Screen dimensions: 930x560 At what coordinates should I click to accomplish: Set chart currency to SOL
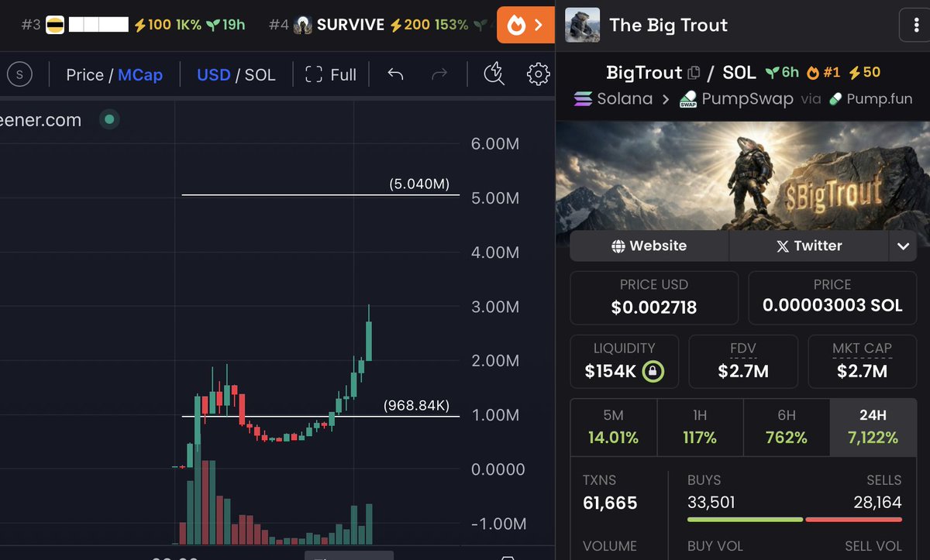[260, 74]
